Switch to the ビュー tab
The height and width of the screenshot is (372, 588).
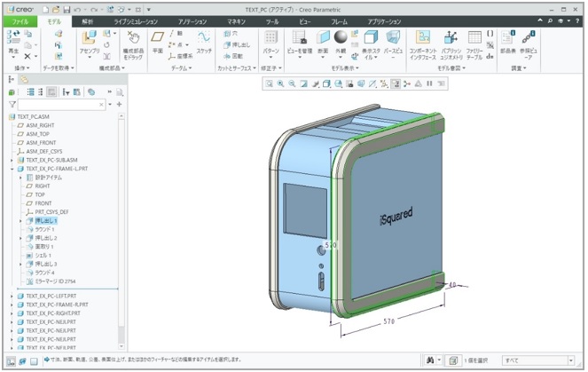[305, 22]
